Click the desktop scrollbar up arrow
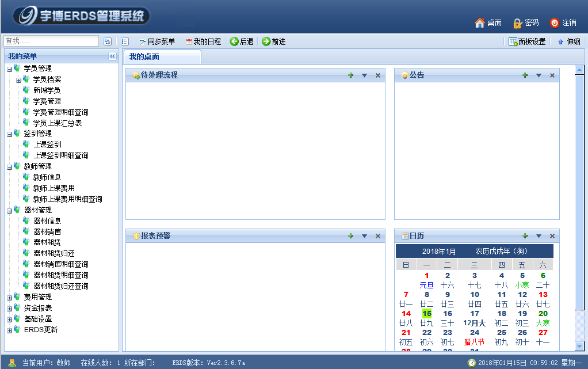 pos(579,70)
